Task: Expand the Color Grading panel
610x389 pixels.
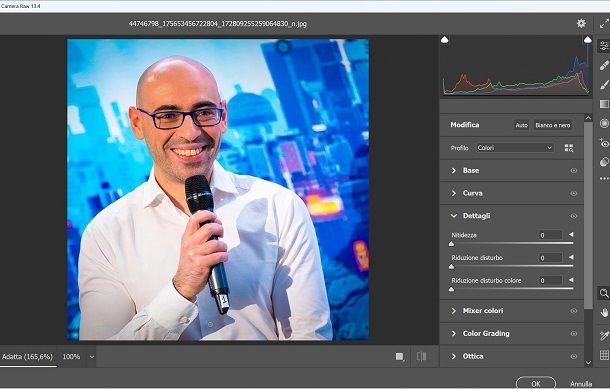Action: (x=454, y=333)
